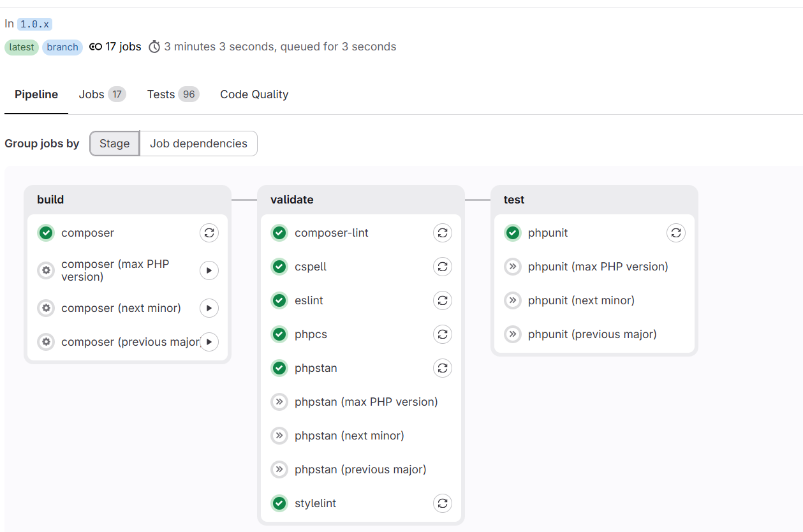Click the skipped status icon for phpunit (max PHP version)
The height and width of the screenshot is (532, 803).
coord(513,267)
